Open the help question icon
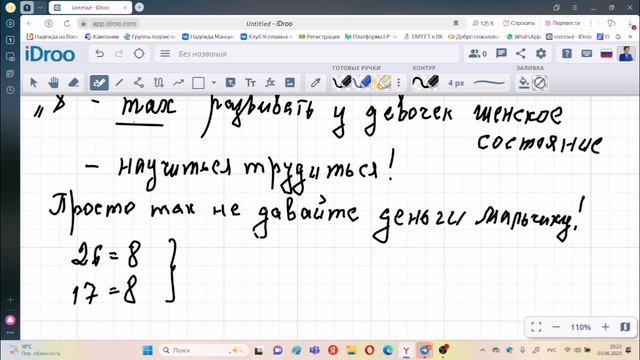The width and height of the screenshot is (640, 360). (567, 53)
